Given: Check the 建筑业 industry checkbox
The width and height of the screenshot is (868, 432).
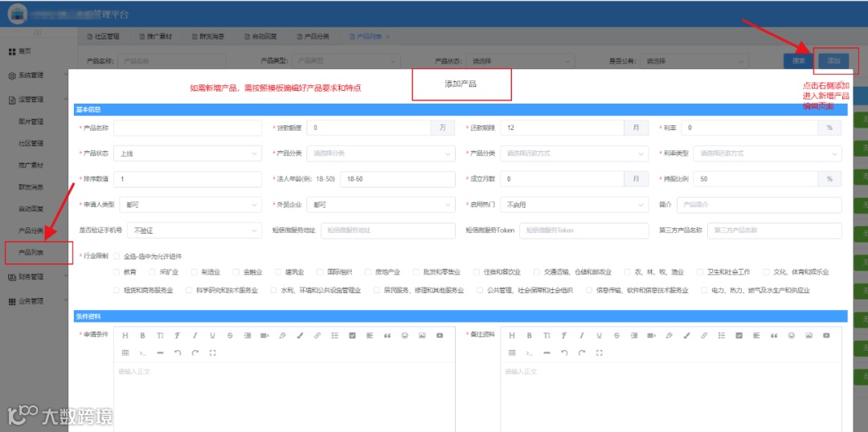Looking at the screenshot, I should pyautogui.click(x=278, y=272).
